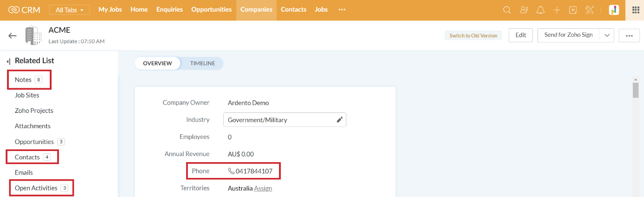
Task: Click the Industry Government/Military field
Action: [285, 120]
